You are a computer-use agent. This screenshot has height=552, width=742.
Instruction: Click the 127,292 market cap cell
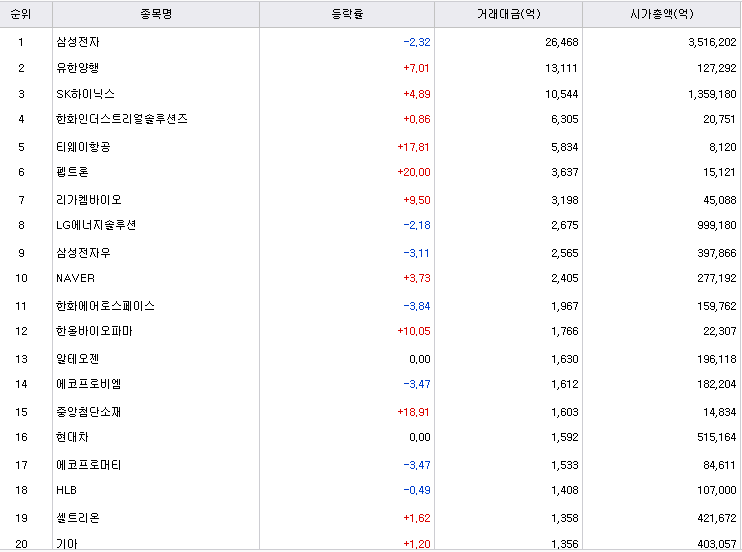pyautogui.click(x=717, y=68)
